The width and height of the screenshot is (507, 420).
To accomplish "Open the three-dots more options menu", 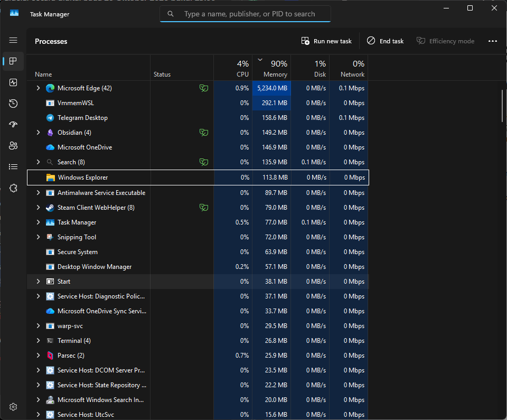I will (x=492, y=41).
